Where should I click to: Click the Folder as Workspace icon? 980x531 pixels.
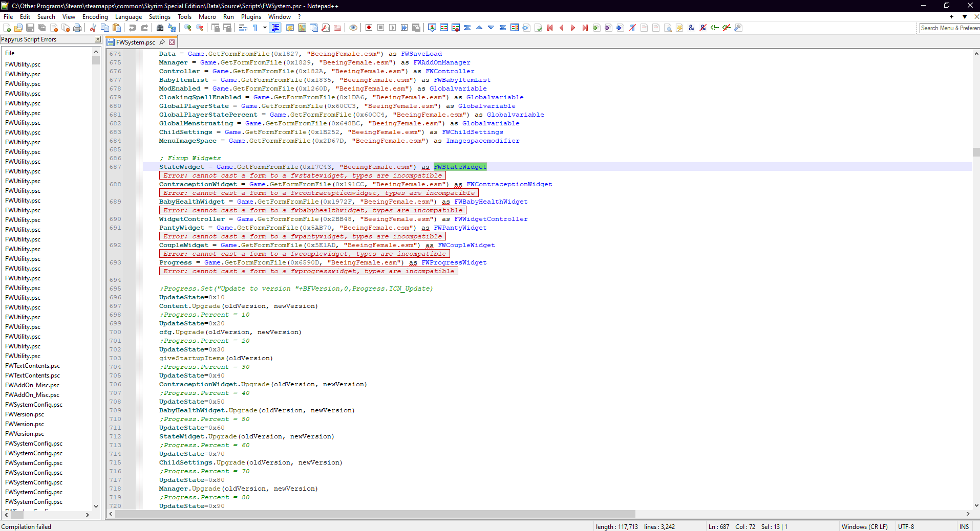tap(337, 28)
